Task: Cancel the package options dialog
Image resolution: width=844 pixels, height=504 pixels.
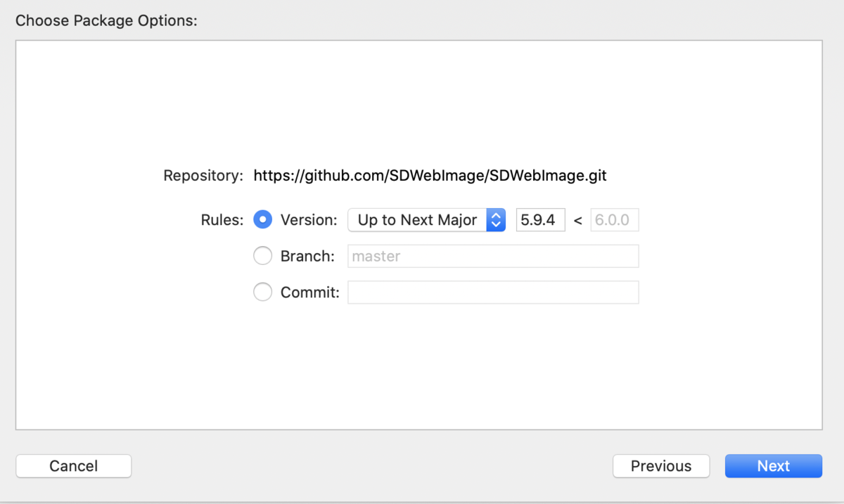Action: tap(74, 466)
